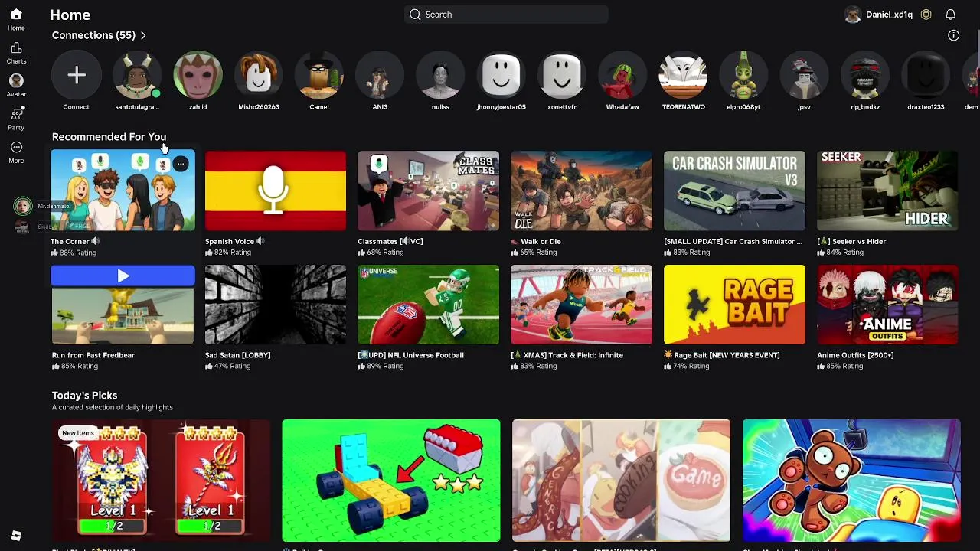980x551 pixels.
Task: Click 'Sad Satan [LOBBY]' title text
Action: pyautogui.click(x=237, y=355)
